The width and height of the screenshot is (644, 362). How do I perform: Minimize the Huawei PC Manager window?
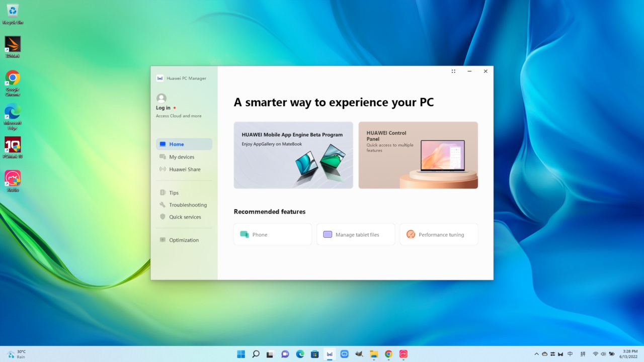[469, 71]
